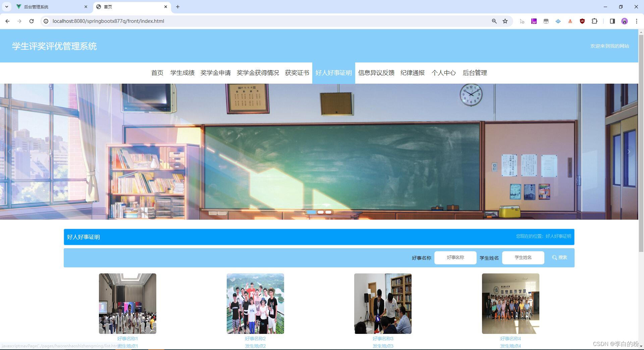Open a new browser tab with plus
This screenshot has width=644, height=350.
[x=178, y=7]
